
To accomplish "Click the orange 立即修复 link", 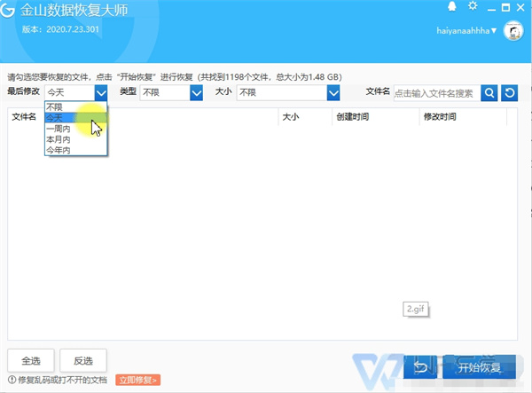I will click(x=137, y=380).
